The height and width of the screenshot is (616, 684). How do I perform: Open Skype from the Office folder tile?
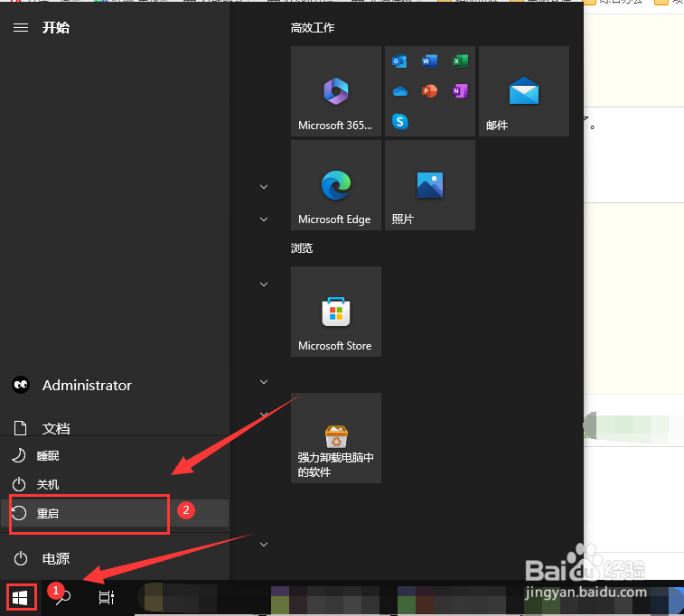tap(399, 121)
